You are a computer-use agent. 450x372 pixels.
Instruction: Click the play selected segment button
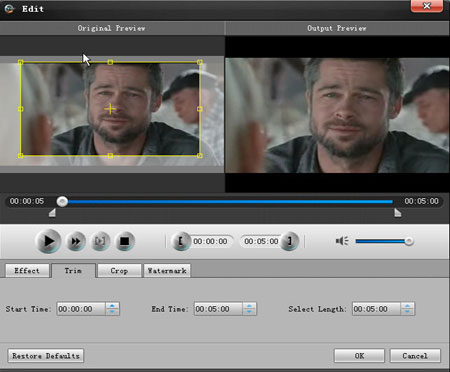coord(100,241)
